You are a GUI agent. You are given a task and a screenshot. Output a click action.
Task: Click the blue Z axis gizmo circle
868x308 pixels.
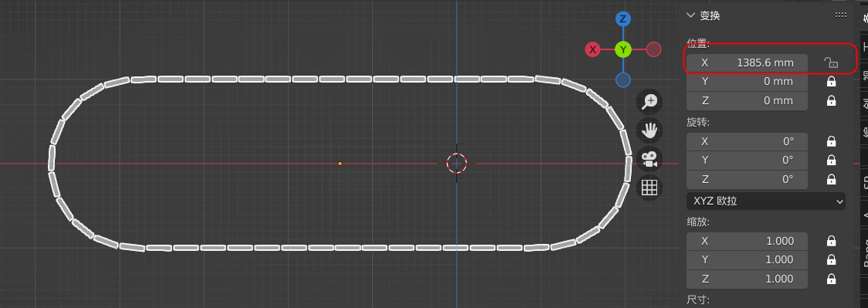coord(623,19)
